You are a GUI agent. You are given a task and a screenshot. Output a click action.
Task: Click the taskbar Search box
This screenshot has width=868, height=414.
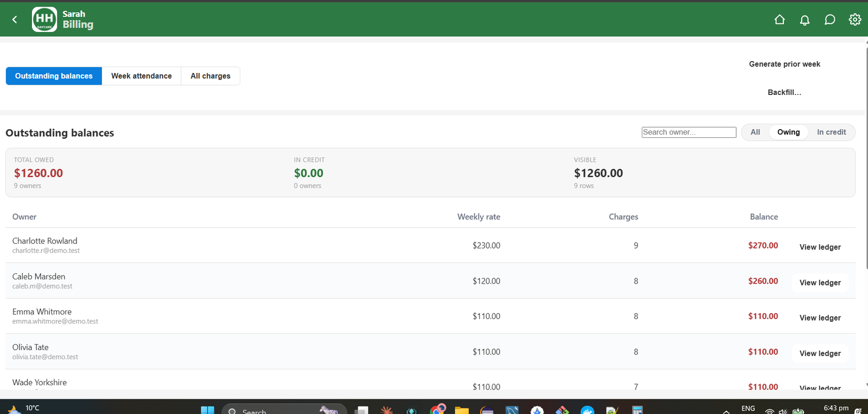coord(284,410)
